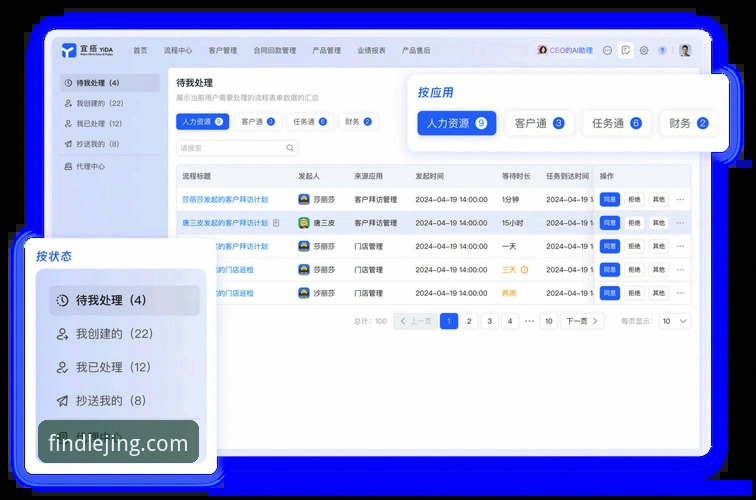
Task: Click the 发起时间 column header
Action: [430, 176]
